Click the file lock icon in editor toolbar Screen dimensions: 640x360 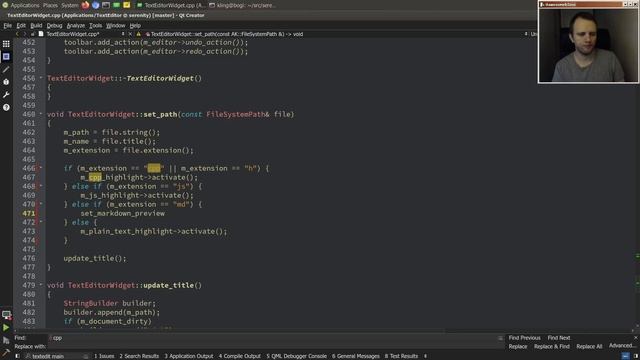point(32,34)
